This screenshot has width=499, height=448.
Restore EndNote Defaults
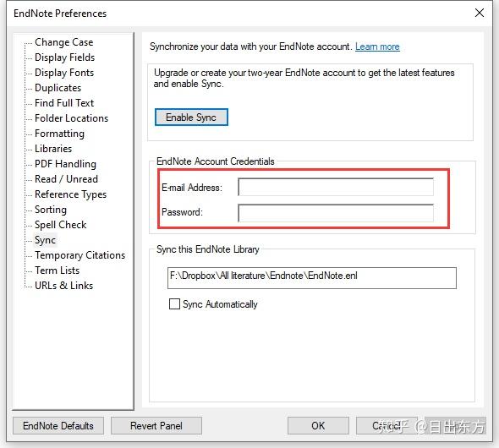point(58,426)
